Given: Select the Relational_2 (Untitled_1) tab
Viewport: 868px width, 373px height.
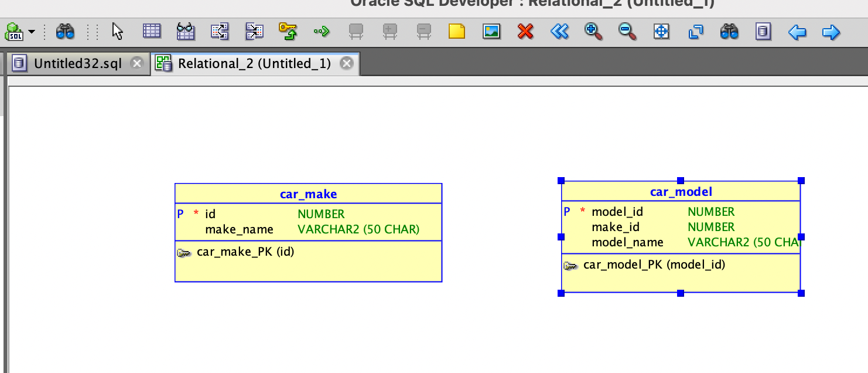Looking at the screenshot, I should [254, 63].
